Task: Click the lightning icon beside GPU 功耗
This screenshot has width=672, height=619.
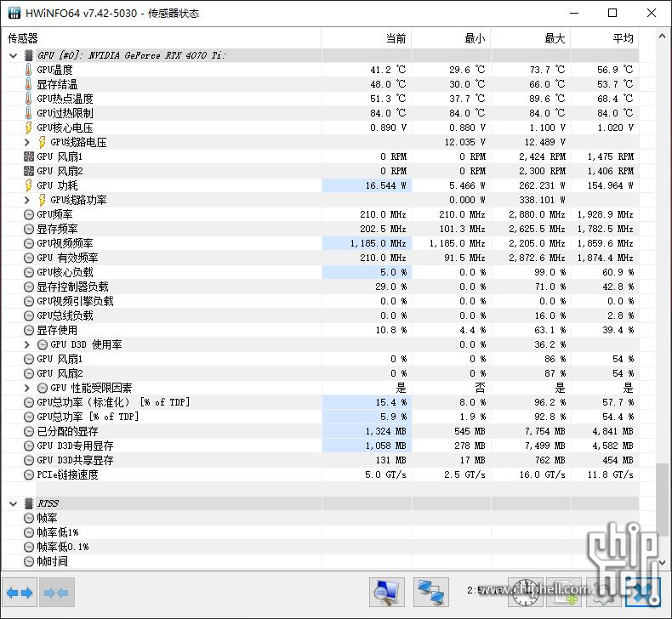Action: 28,185
